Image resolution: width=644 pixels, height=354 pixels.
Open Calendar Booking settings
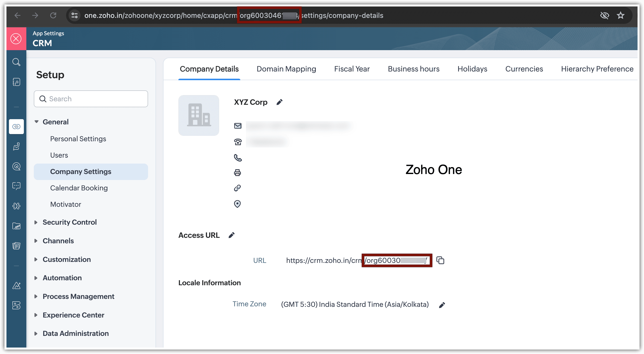click(x=79, y=188)
